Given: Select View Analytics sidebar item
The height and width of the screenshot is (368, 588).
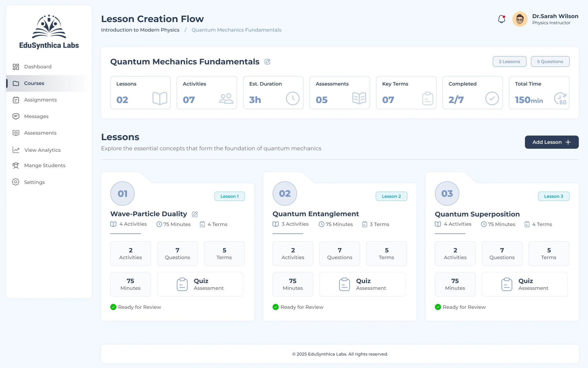Looking at the screenshot, I should [42, 150].
